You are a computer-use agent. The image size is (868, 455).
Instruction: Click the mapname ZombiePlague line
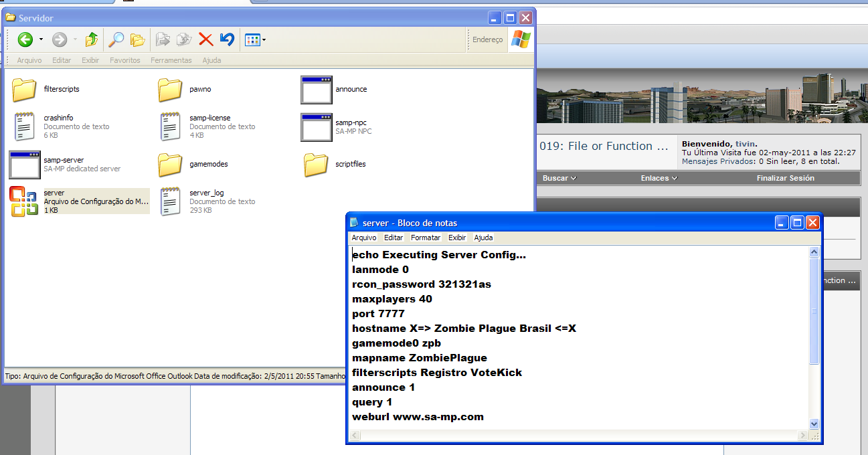coord(420,358)
